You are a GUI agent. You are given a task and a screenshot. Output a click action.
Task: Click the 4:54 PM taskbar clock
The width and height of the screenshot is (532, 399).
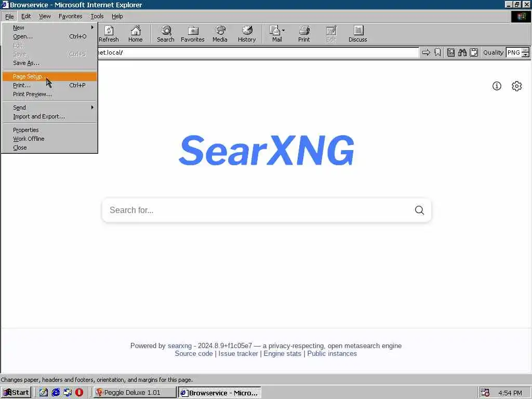click(x=510, y=393)
